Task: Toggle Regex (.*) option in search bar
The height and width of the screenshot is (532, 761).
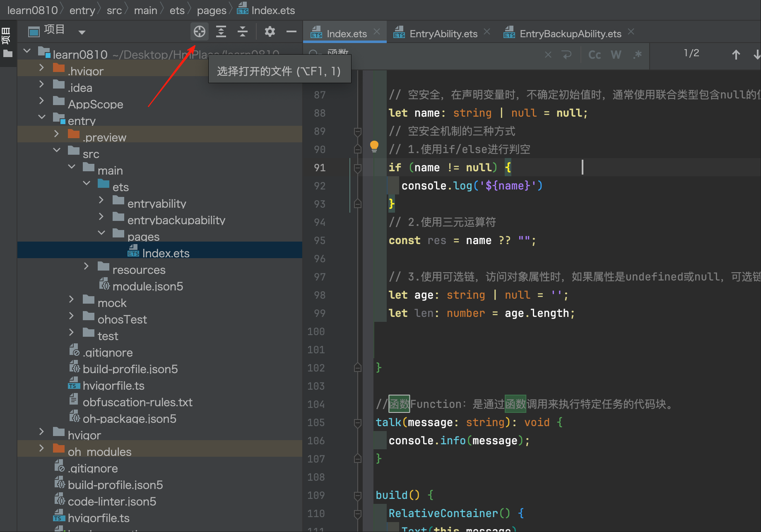Action: [x=637, y=55]
